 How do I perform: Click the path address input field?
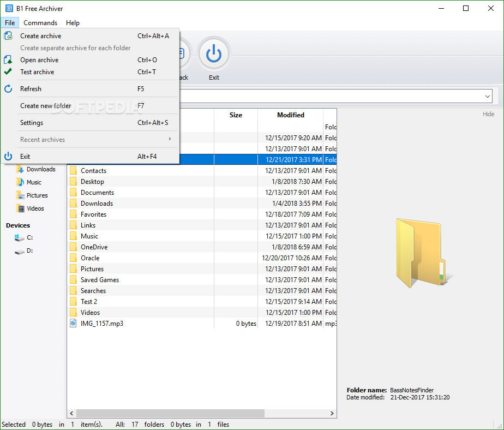pos(331,96)
